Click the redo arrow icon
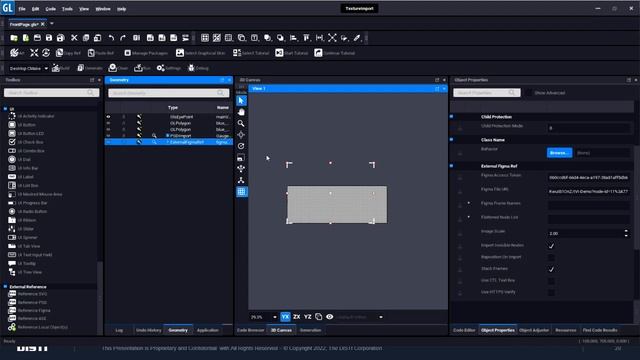The image size is (640, 360). (x=123, y=38)
